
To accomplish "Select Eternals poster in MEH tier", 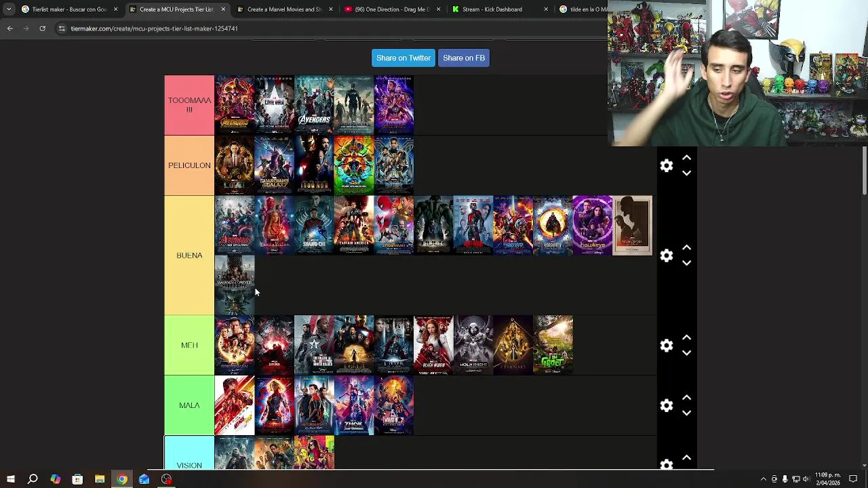I will point(513,346).
